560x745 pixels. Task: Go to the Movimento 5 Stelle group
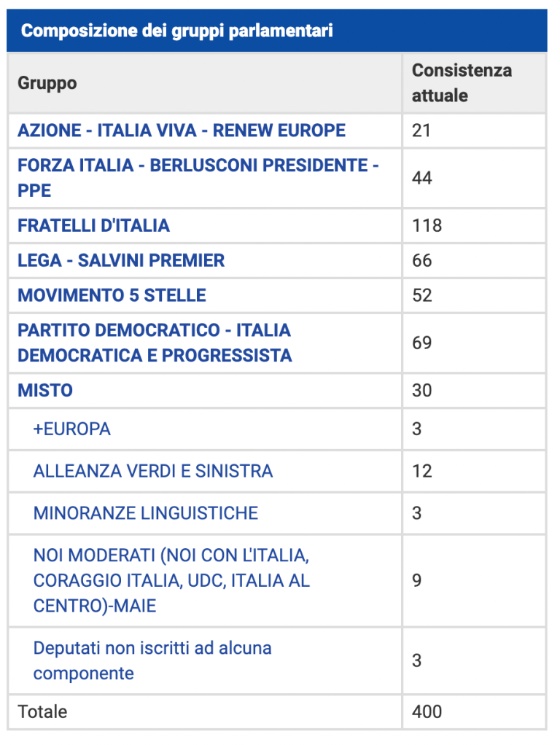click(x=112, y=295)
